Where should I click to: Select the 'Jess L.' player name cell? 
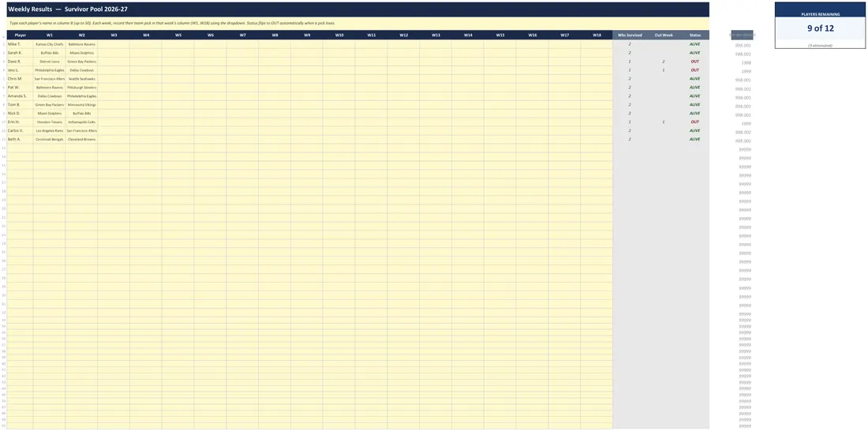coord(20,70)
